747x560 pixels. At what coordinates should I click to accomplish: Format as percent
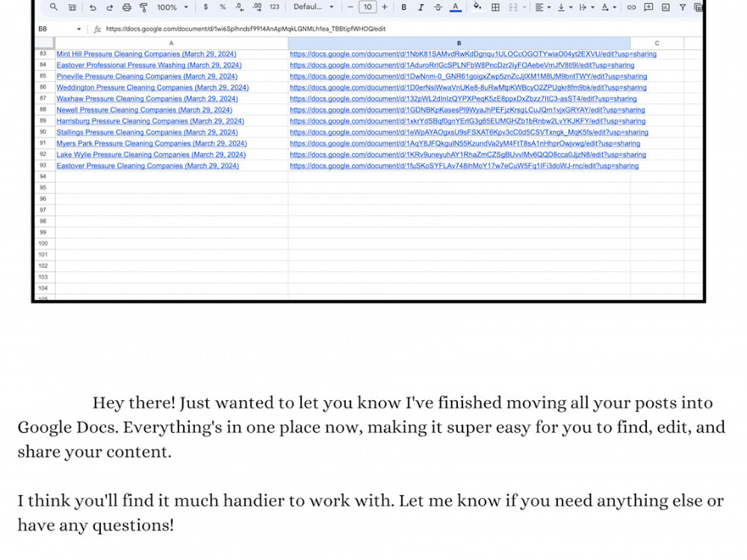tap(223, 7)
